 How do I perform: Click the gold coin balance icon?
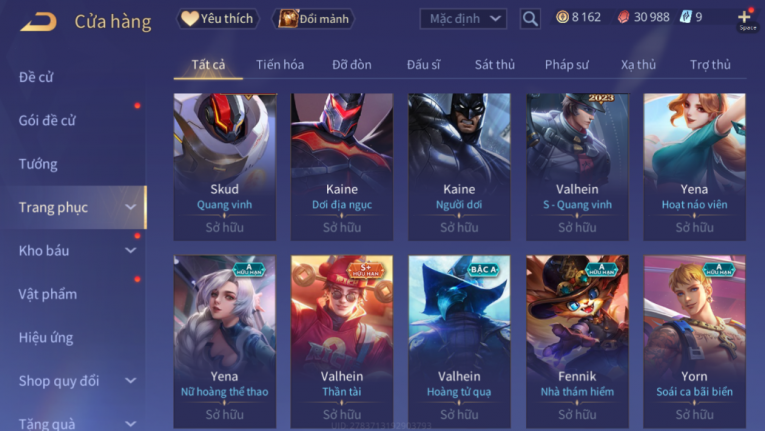tap(563, 18)
